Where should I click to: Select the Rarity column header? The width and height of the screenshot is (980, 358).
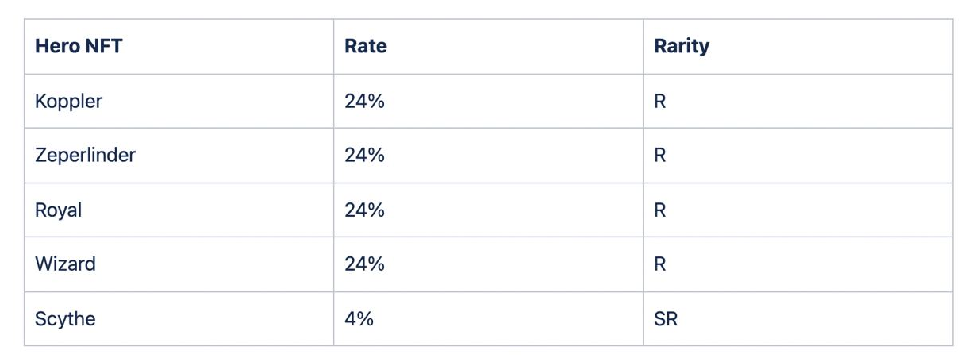point(797,47)
